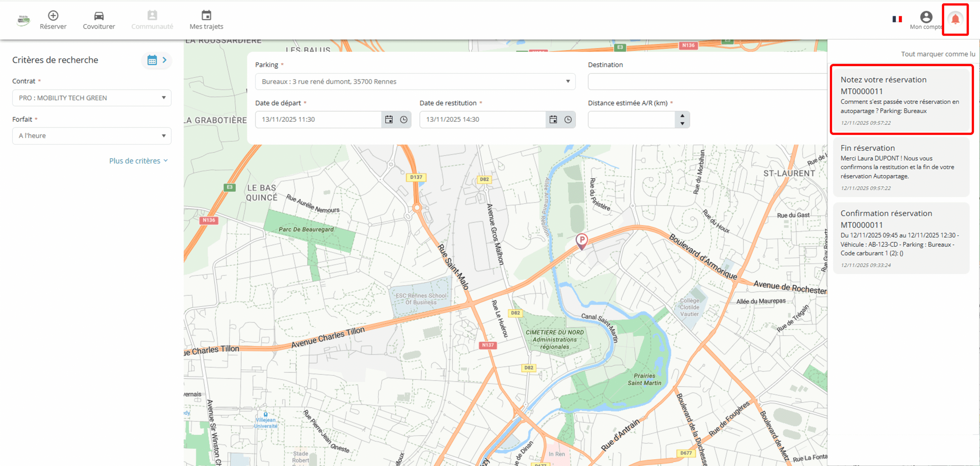Image resolution: width=980 pixels, height=466 pixels.
Task: Click the Mobility Tech Green logo
Action: click(23, 20)
